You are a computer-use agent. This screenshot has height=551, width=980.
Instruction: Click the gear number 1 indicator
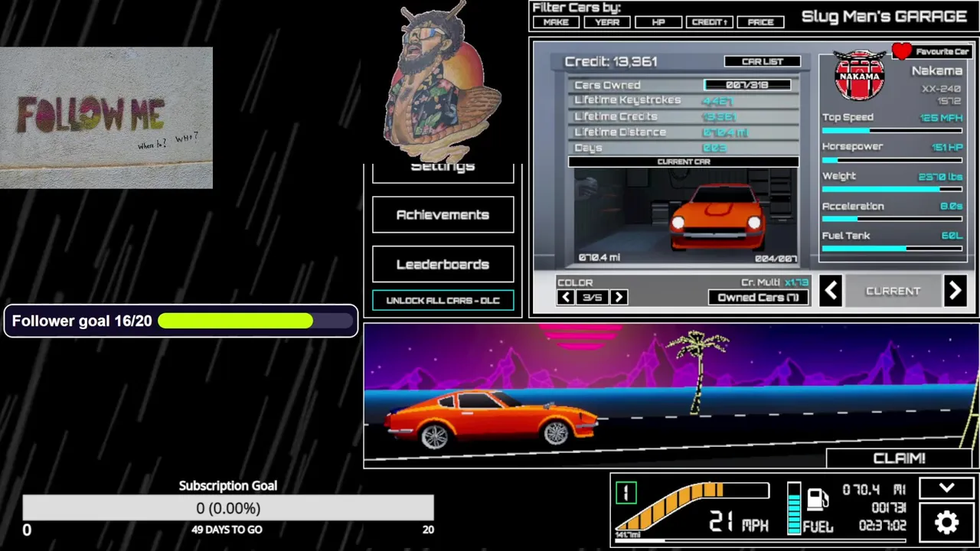[x=626, y=492]
